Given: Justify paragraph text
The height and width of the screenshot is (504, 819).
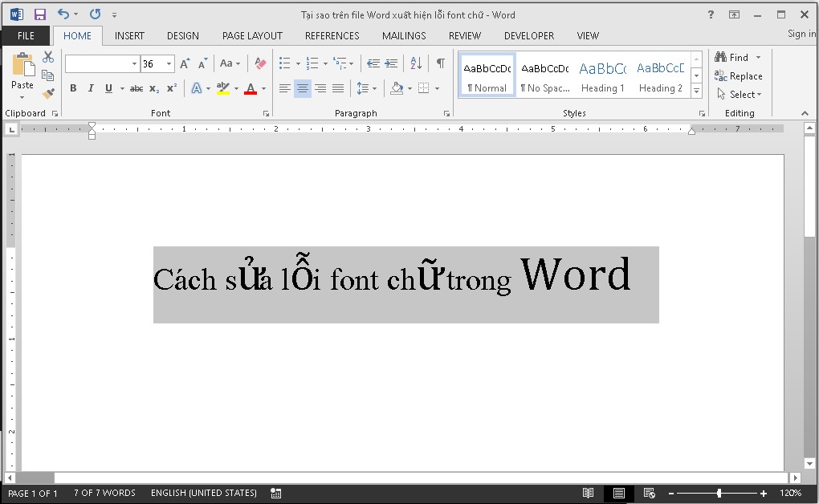Looking at the screenshot, I should 338,88.
